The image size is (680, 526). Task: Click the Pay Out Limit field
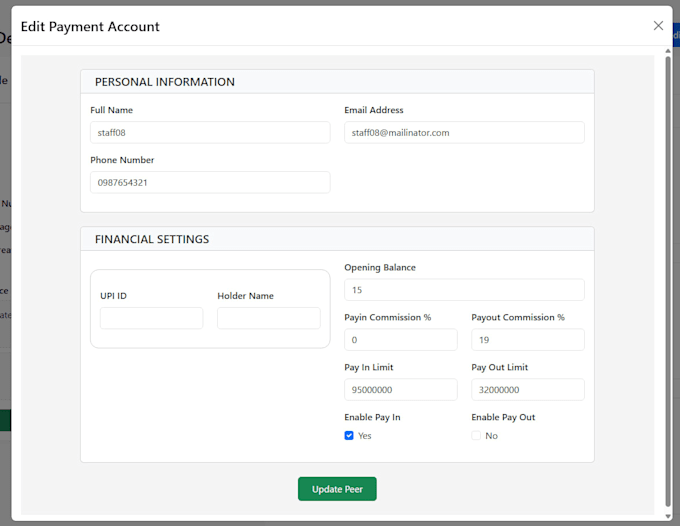(x=528, y=389)
